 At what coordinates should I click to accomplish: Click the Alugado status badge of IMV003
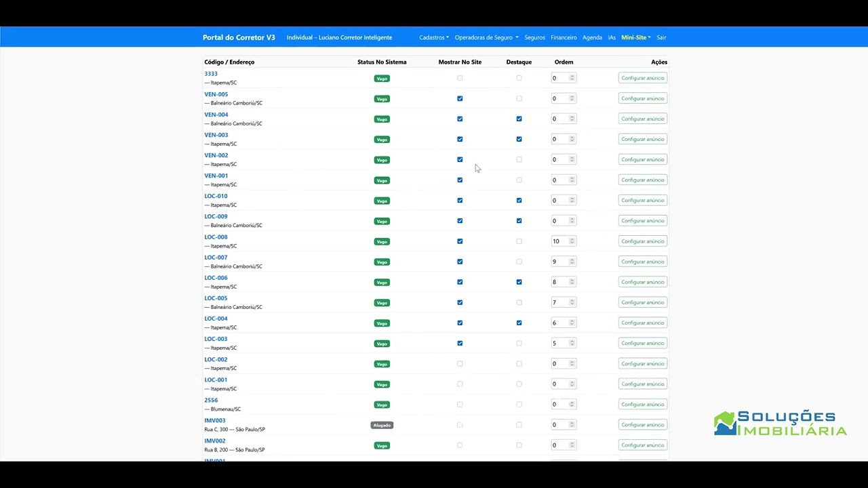coord(382,425)
